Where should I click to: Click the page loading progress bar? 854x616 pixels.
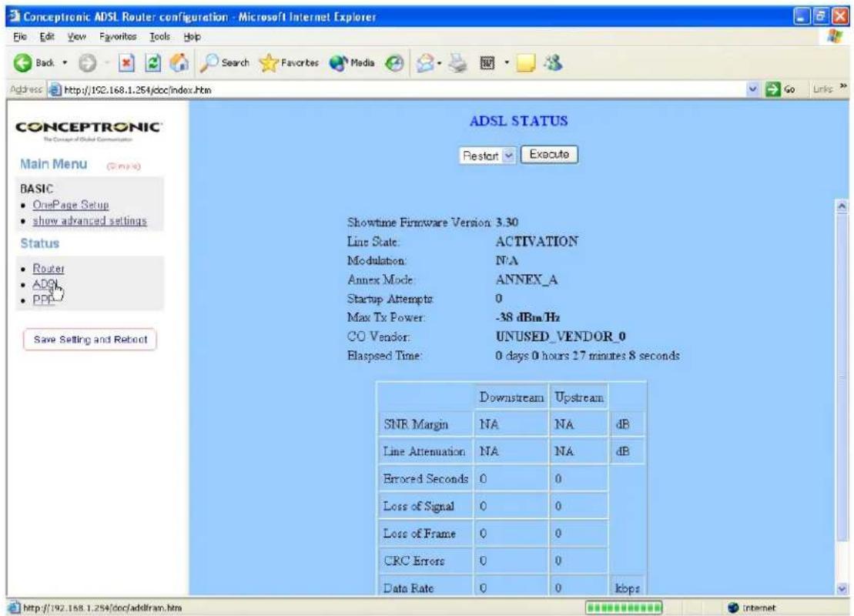pyautogui.click(x=625, y=608)
